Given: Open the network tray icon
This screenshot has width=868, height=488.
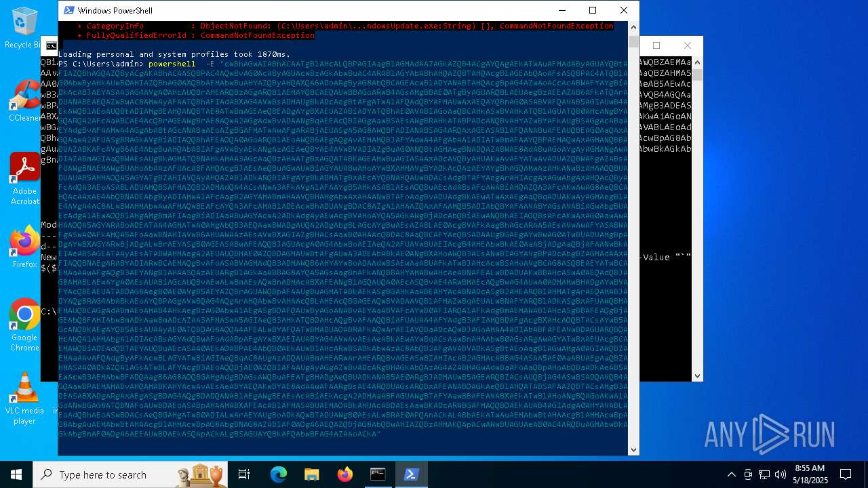Looking at the screenshot, I should point(764,474).
